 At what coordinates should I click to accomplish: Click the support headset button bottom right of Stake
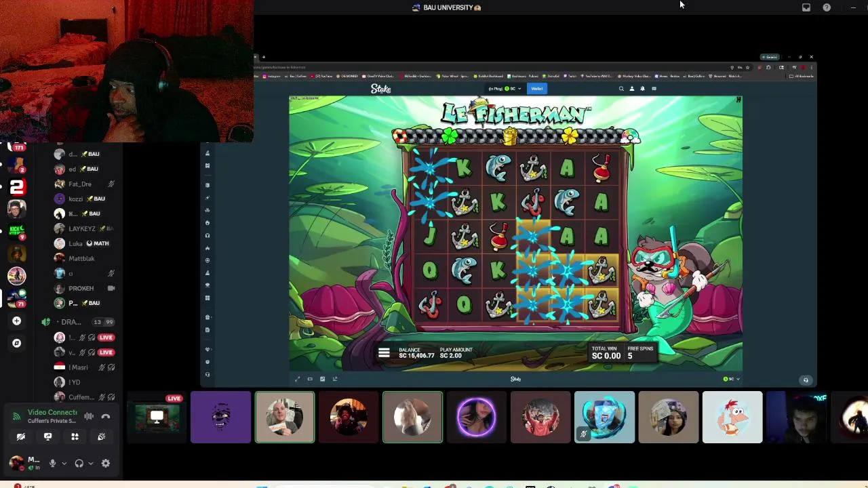[806, 380]
